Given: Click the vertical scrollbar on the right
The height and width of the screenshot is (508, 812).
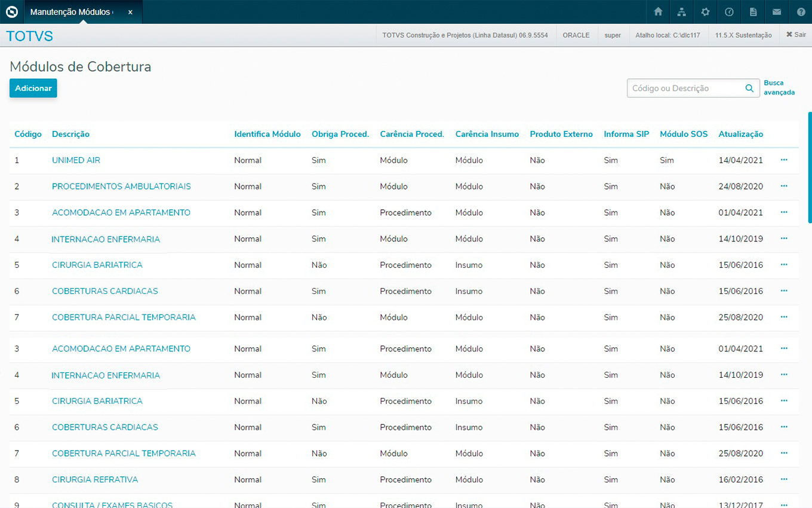Looking at the screenshot, I should tap(810, 167).
